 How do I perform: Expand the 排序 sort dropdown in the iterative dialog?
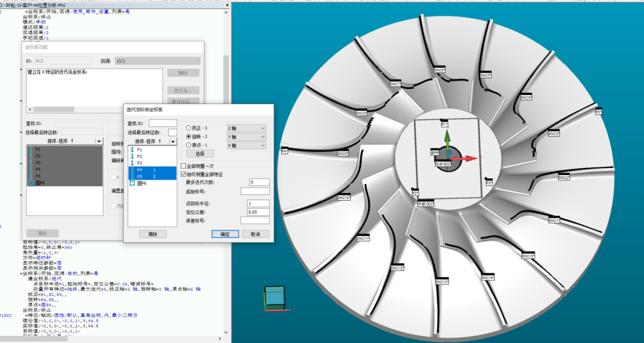pyautogui.click(x=173, y=142)
